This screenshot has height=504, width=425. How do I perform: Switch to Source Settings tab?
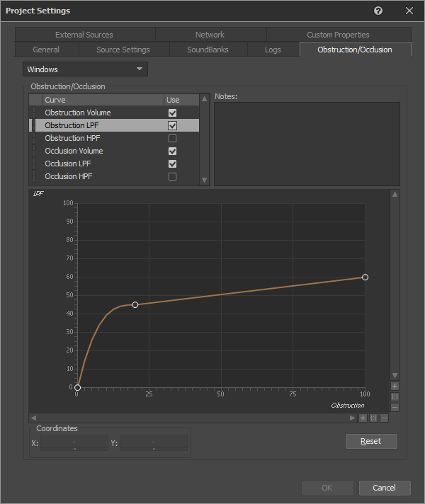point(123,50)
